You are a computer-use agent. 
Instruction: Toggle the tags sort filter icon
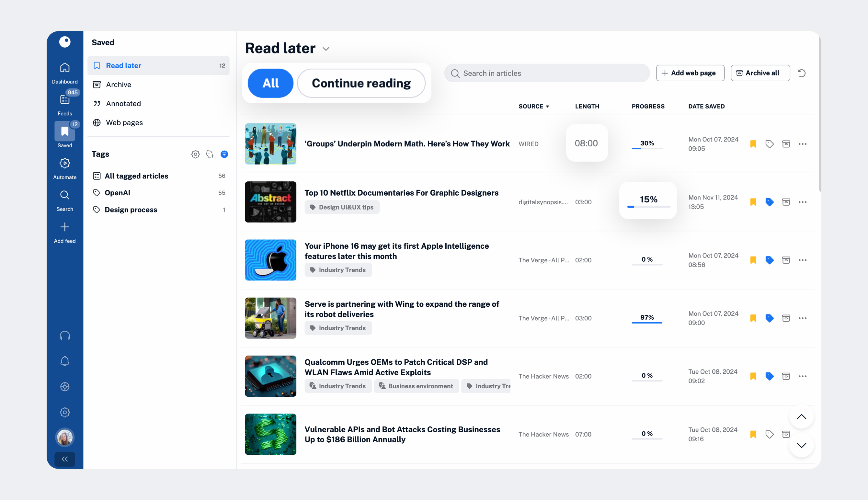224,154
